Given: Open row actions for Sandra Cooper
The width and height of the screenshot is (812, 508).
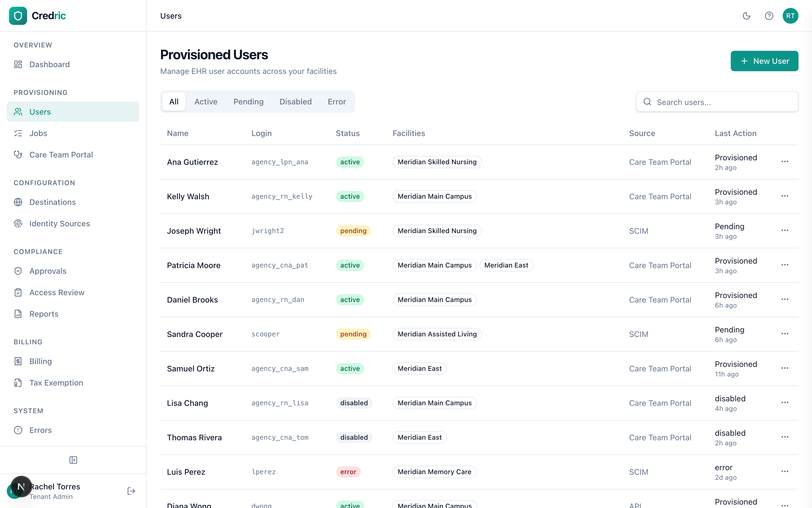Looking at the screenshot, I should pos(784,334).
